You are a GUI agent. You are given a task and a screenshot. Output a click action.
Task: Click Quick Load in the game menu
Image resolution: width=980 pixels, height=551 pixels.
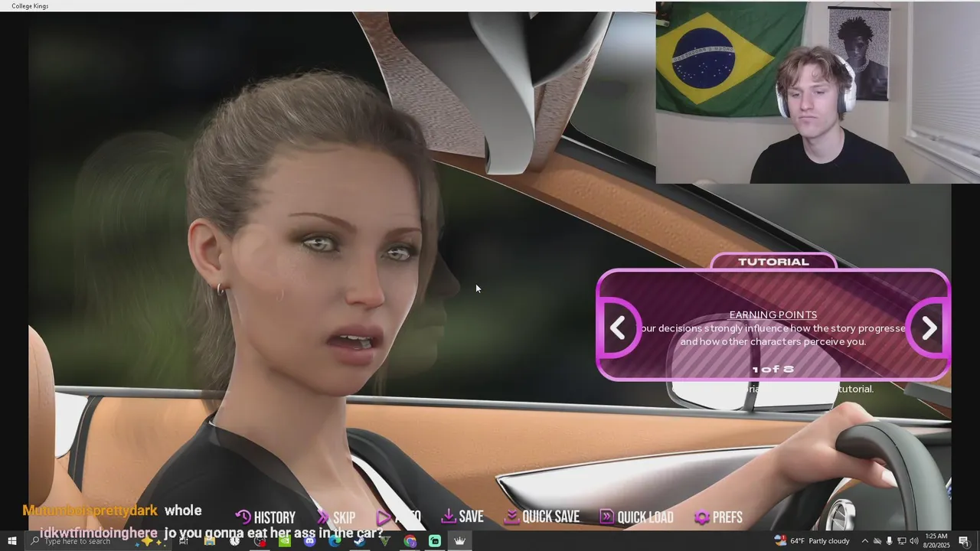[637, 517]
